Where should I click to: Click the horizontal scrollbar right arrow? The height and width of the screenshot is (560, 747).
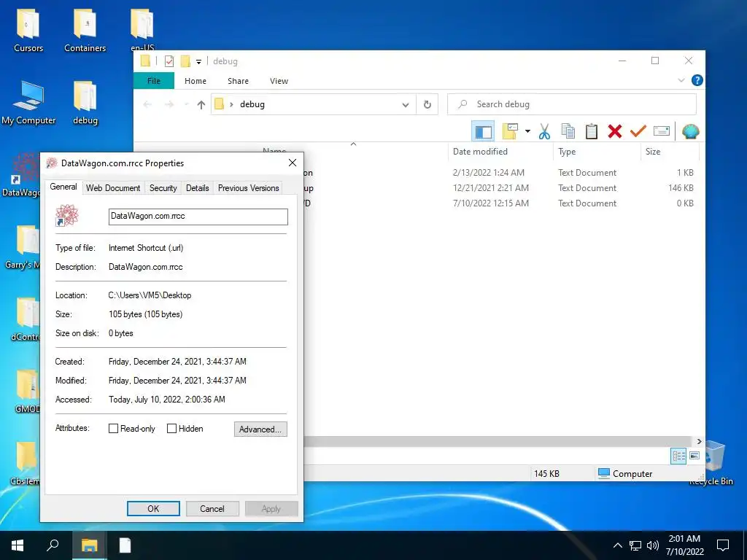pos(699,441)
